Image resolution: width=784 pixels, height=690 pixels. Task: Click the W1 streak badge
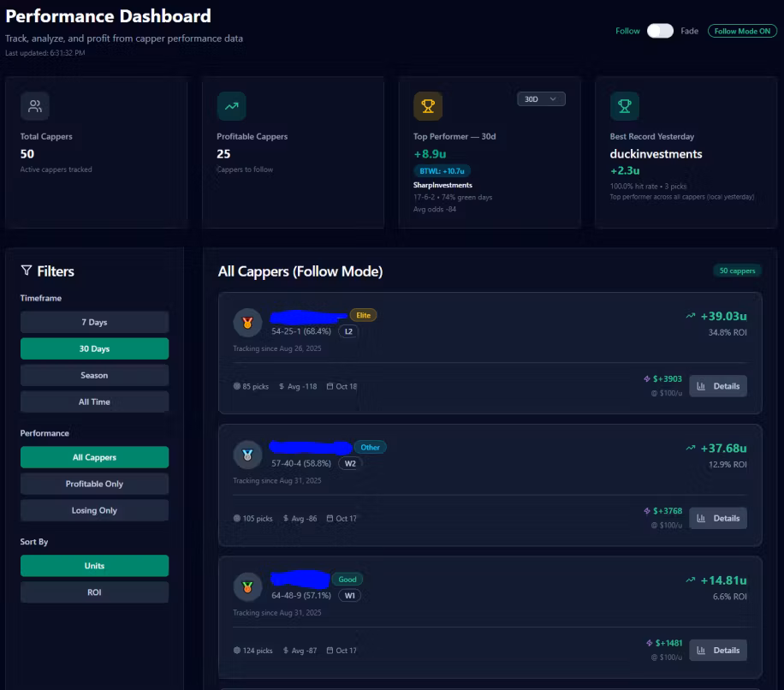click(x=349, y=595)
